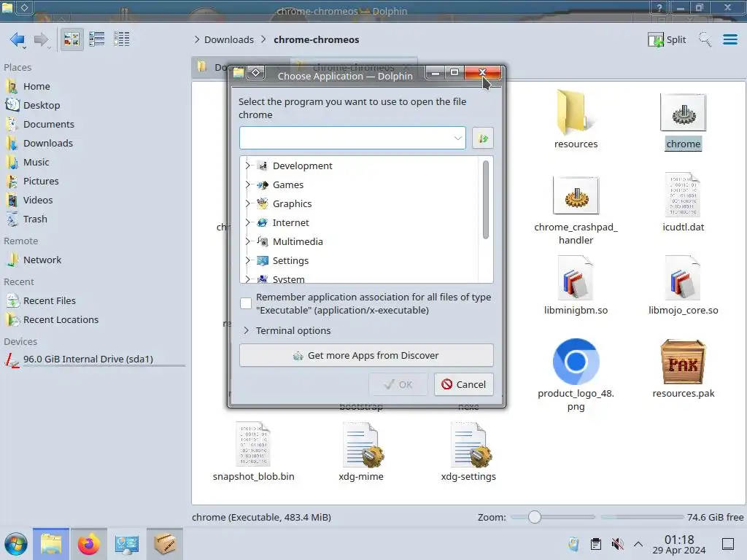Click the disabled OK button
This screenshot has height=560, width=747.
pyautogui.click(x=398, y=384)
